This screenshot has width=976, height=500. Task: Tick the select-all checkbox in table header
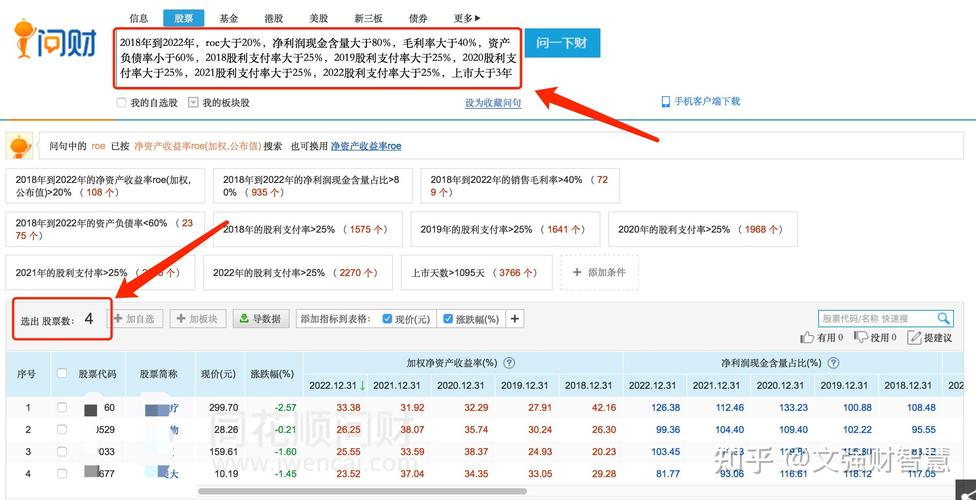62,374
